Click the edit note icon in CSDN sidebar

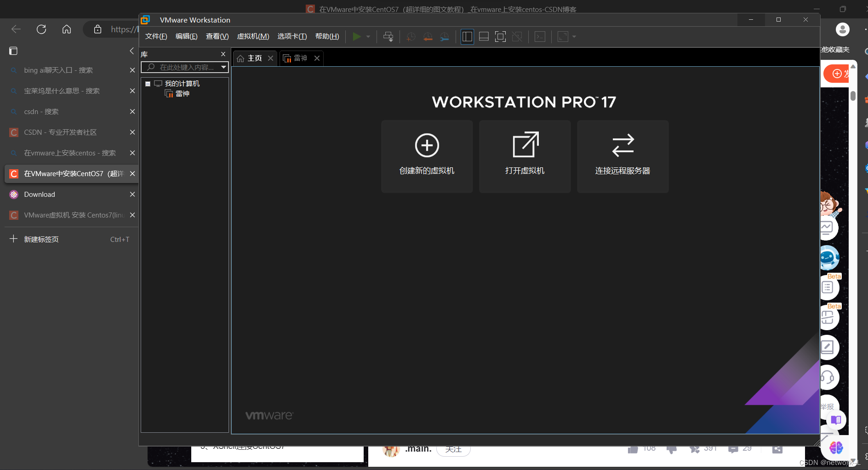(828, 348)
